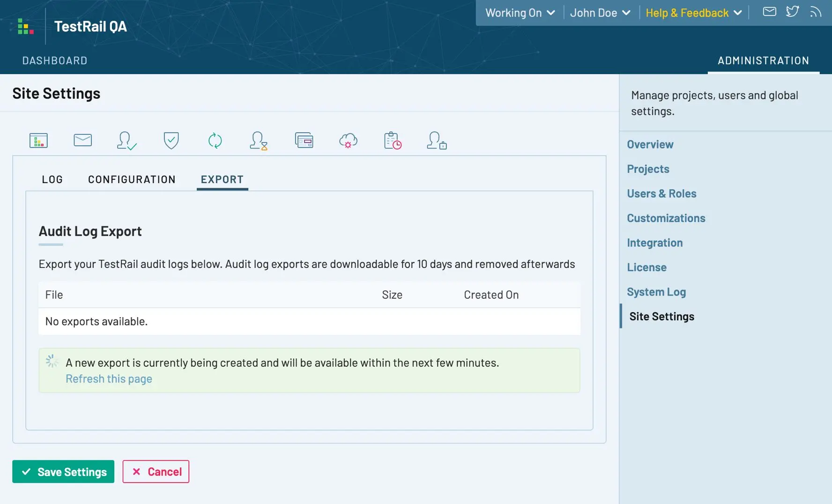Open the sync arrows icon tab
832x504 pixels.
coord(215,141)
